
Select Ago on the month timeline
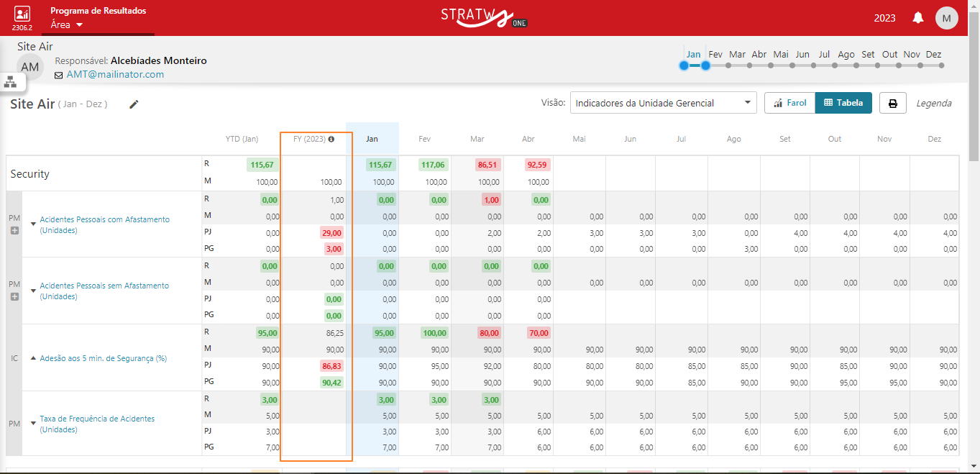tap(846, 54)
